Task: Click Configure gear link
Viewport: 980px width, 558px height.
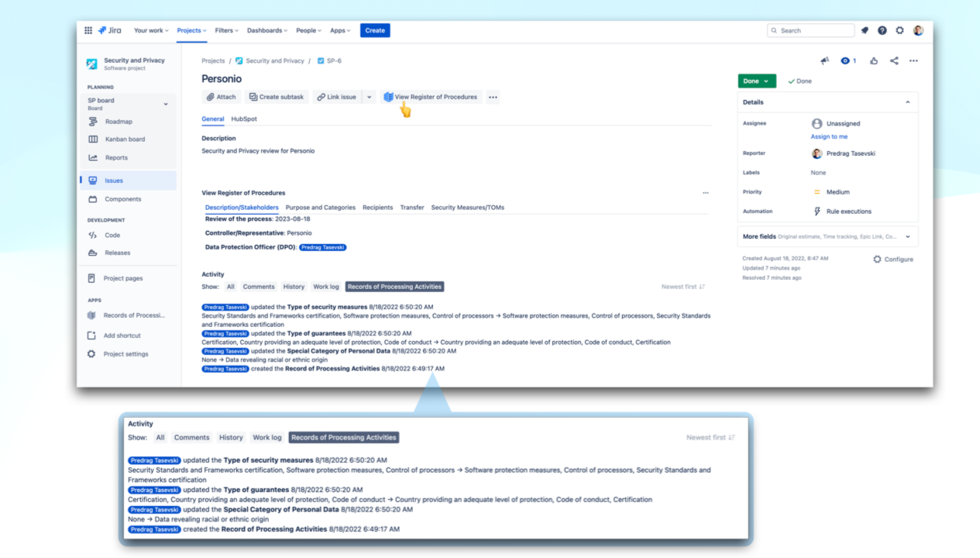Action: 893,260
